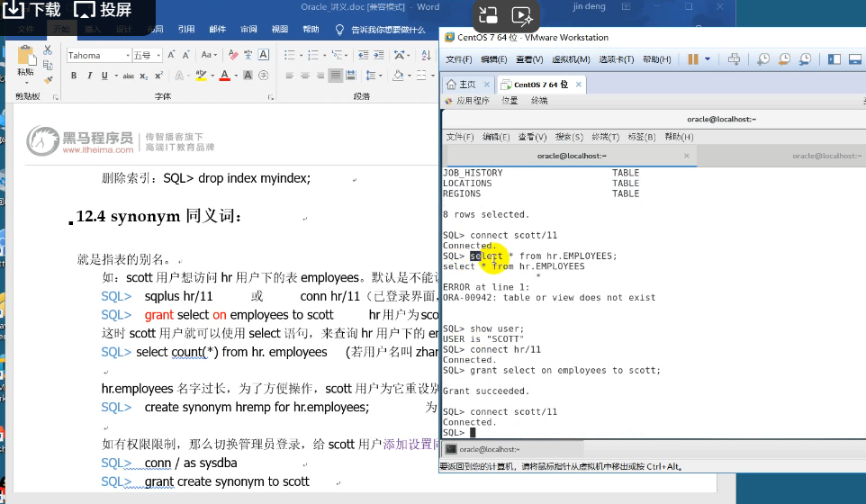
Task: Expand the Bullets list dropdown arrow
Action: pyautogui.click(x=301, y=55)
